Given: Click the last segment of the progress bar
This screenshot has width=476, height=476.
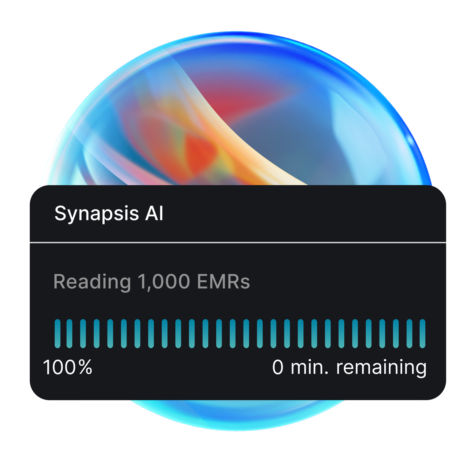Looking at the screenshot, I should 422,334.
